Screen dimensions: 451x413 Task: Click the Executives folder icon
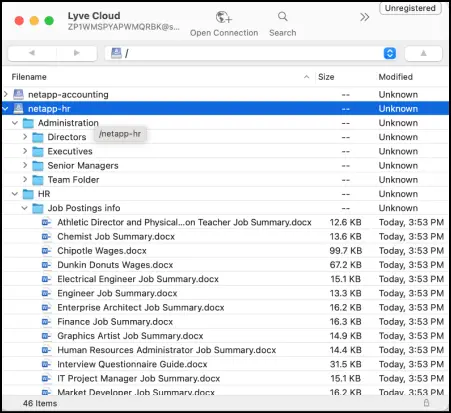(38, 152)
